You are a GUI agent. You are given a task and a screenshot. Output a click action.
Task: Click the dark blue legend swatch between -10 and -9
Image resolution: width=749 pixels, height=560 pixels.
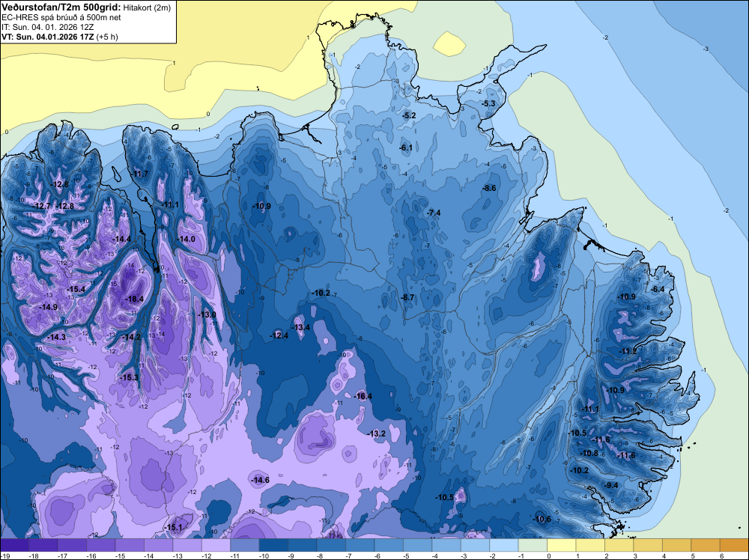click(273, 545)
